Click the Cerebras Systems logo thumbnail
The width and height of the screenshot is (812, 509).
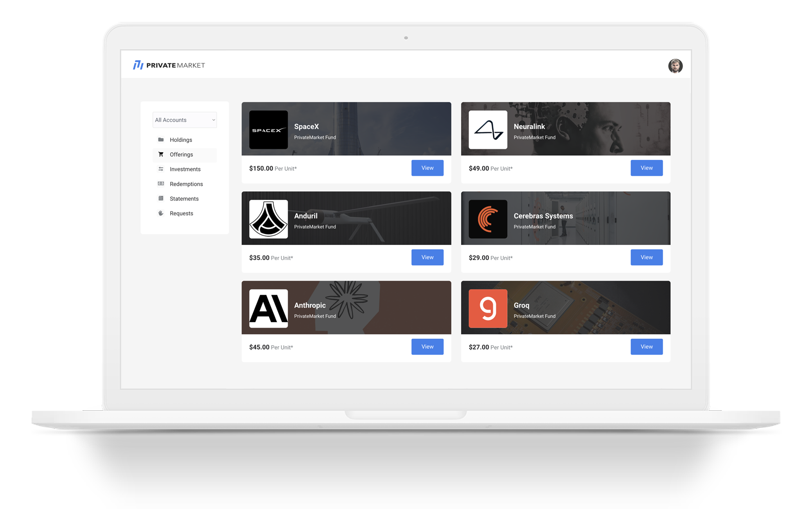(488, 219)
